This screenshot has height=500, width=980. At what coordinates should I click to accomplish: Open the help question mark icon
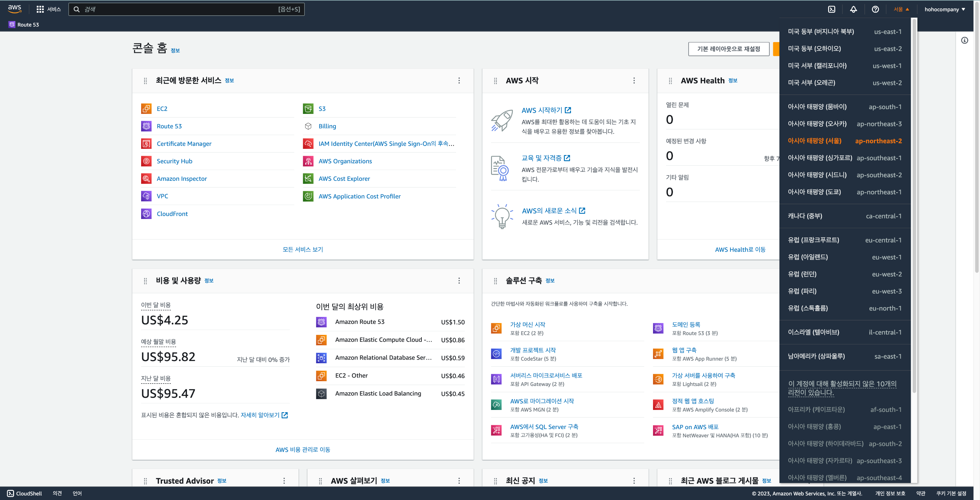875,9
